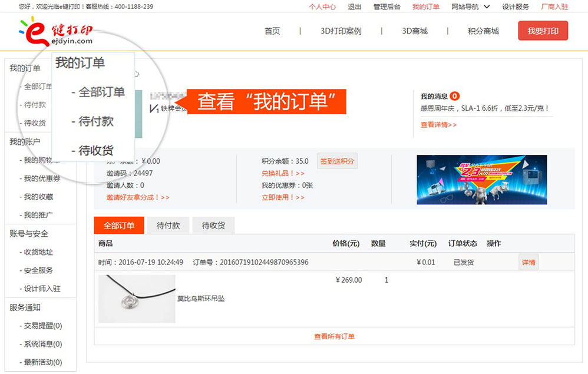Screen dimensions: 588x374
Task: Select 收货地址 in the sidebar
Action: click(x=38, y=252)
